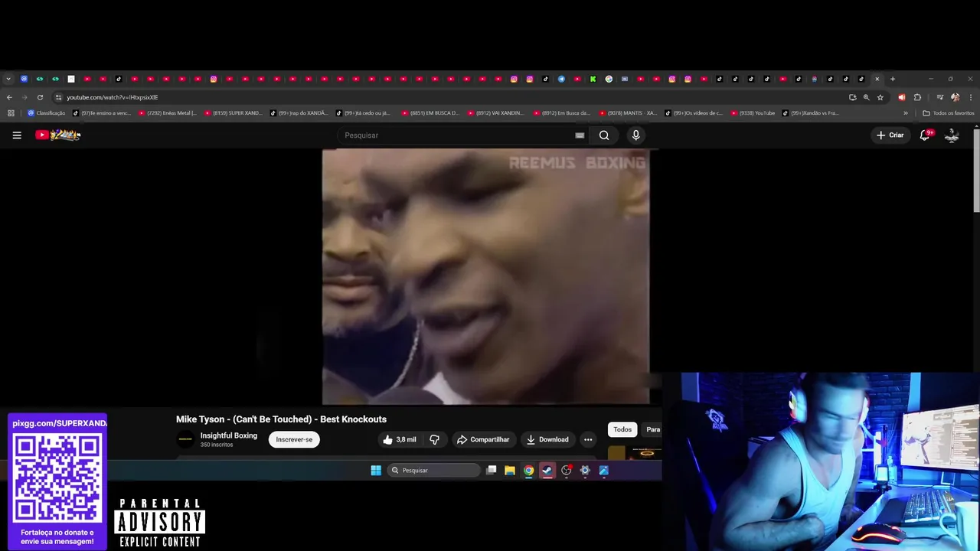Install app icon in address bar

(x=853, y=97)
